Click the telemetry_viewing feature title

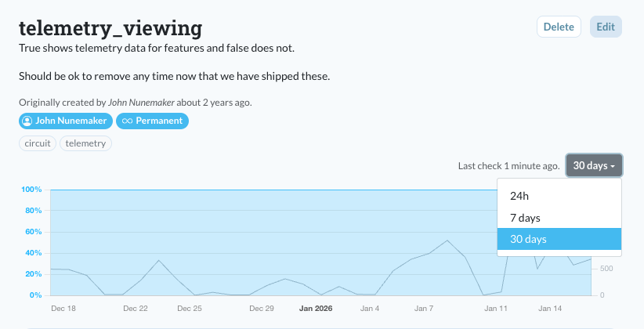110,28
